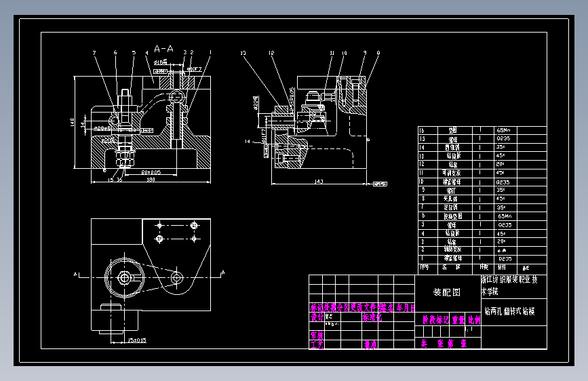Select the 螺钉 name in row 9

[451, 190]
